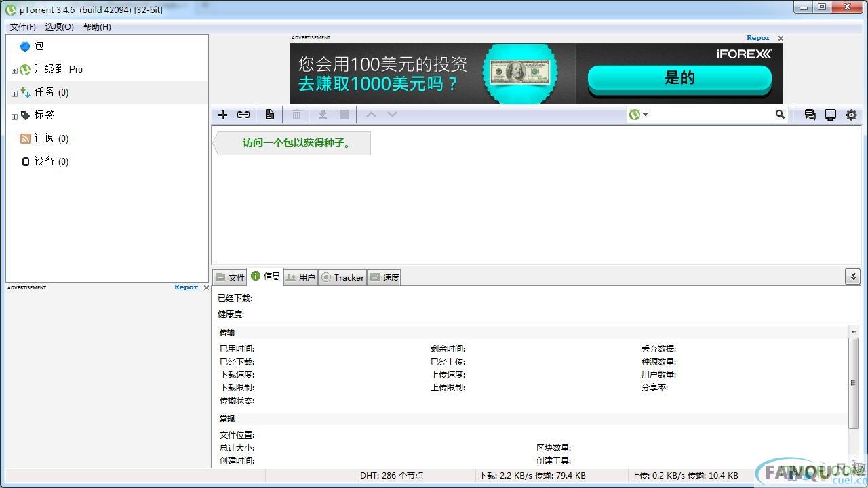The height and width of the screenshot is (488, 868).
Task: Open the 帮助(H) menu
Action: [97, 26]
